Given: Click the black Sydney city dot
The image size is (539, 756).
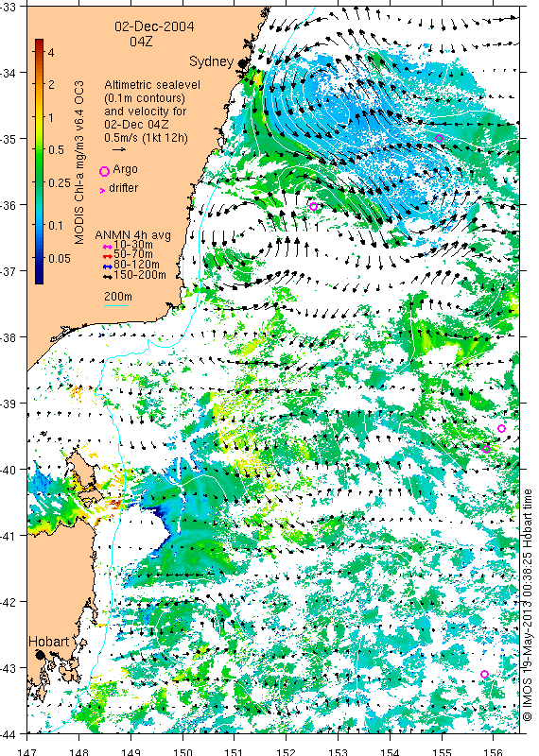Looking at the screenshot, I should [242, 62].
